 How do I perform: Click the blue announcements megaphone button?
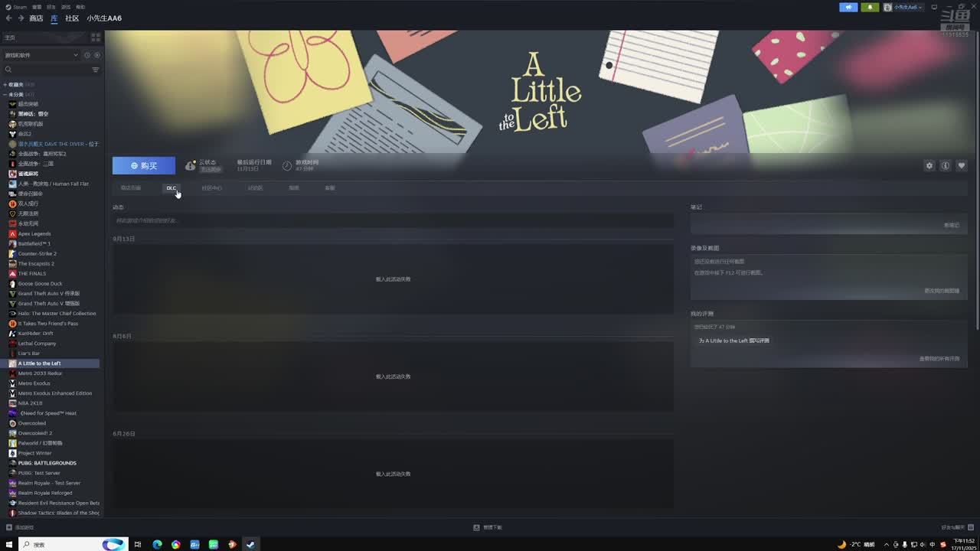point(848,7)
